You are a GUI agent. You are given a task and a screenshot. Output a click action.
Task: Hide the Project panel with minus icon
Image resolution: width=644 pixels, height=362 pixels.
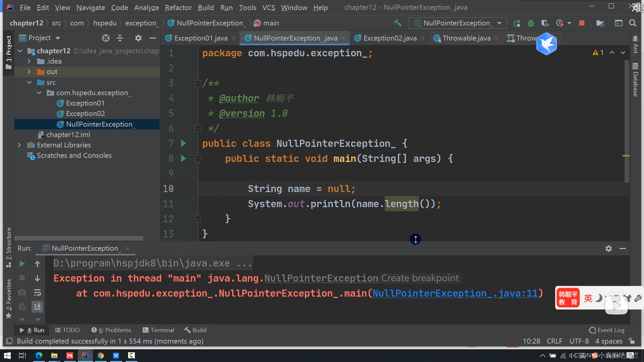(153, 38)
